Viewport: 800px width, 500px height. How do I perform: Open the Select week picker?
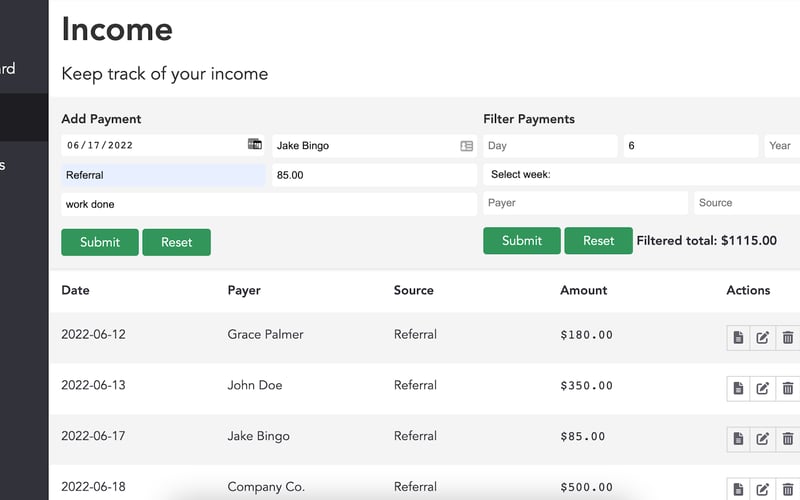coord(641,174)
